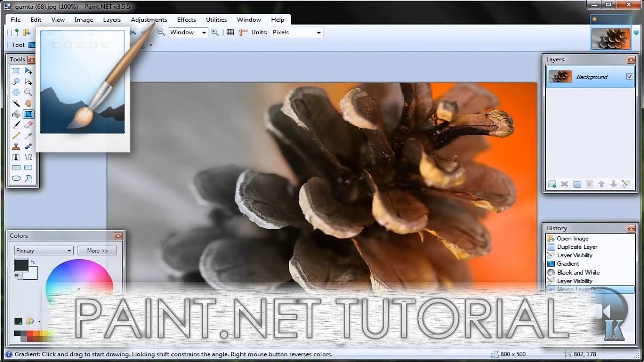The image size is (644, 362).
Task: Click the New file toolbar icon
Action: coord(15,32)
